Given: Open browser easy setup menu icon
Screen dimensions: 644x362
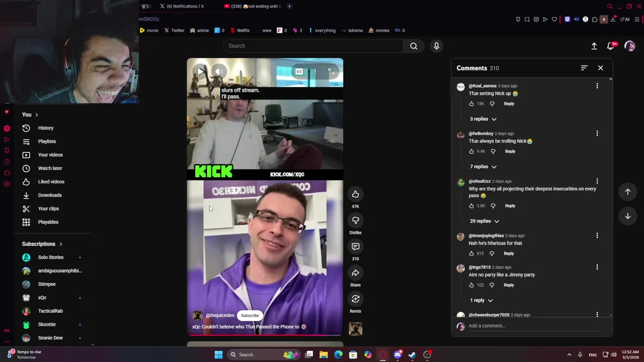Looking at the screenshot, I should click(637, 19).
